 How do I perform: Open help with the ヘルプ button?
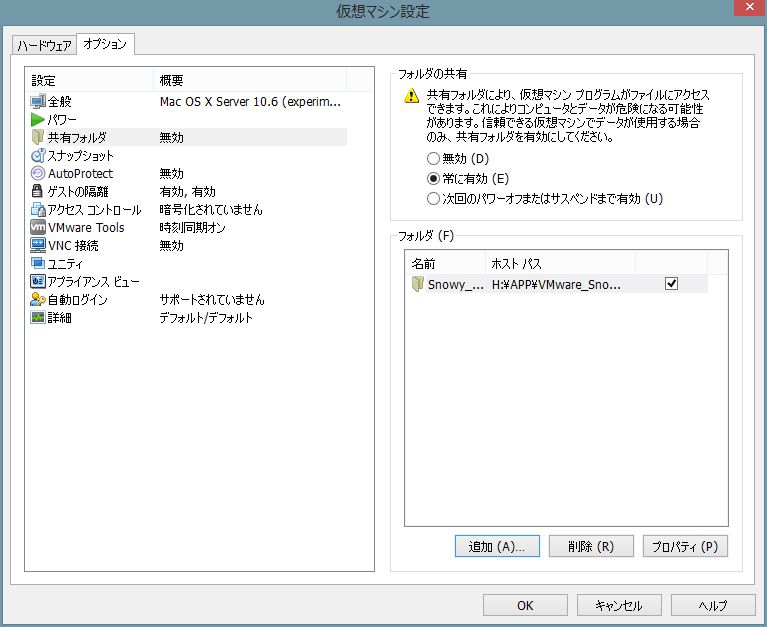(713, 605)
